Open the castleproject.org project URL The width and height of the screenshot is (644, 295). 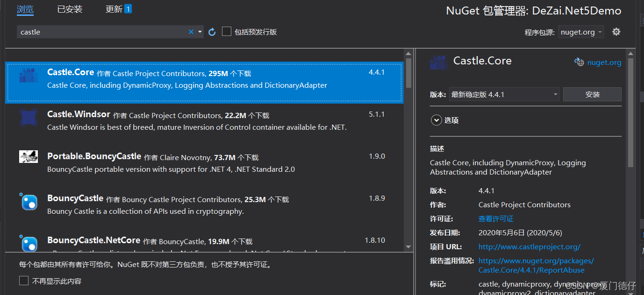coord(530,246)
